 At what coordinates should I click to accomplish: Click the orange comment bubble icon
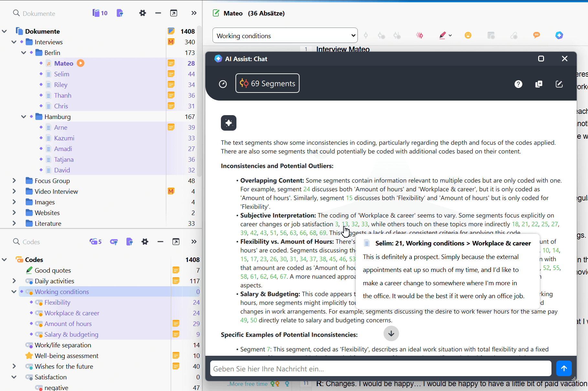(x=536, y=35)
